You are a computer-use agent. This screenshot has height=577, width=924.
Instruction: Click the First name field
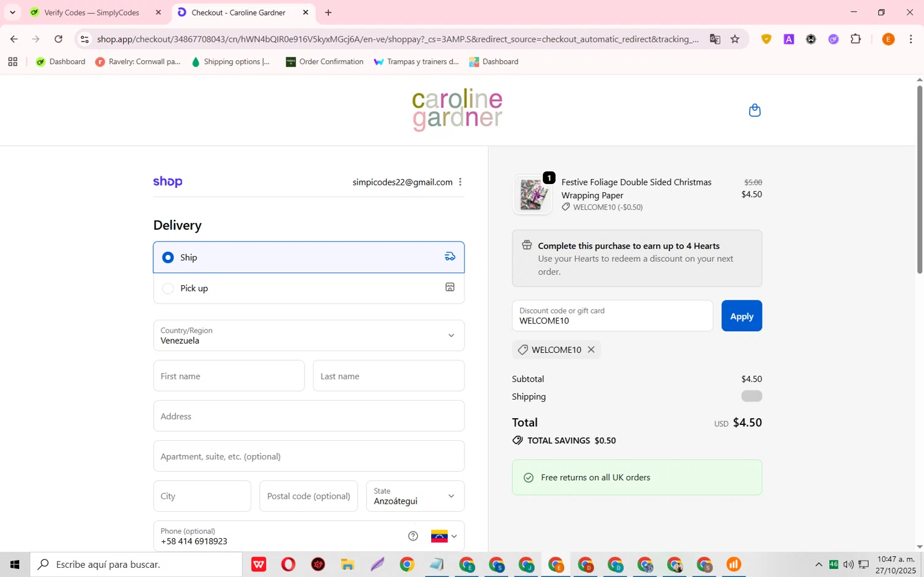point(229,376)
